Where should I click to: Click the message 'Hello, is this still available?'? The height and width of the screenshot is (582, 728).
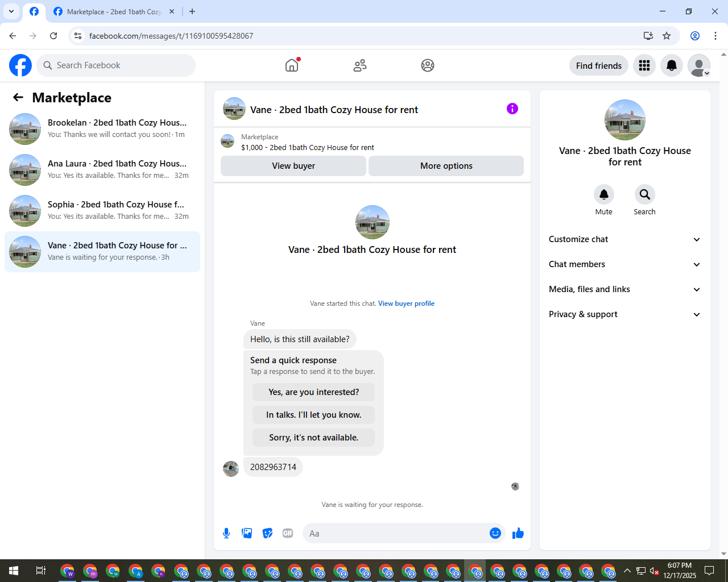pyautogui.click(x=300, y=339)
